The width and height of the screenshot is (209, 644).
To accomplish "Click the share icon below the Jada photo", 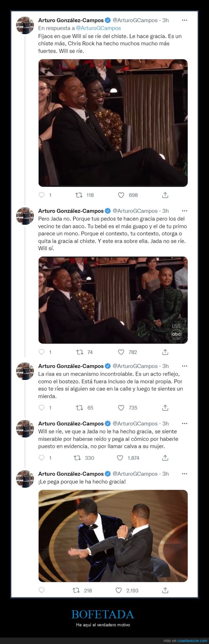I will click(x=166, y=352).
